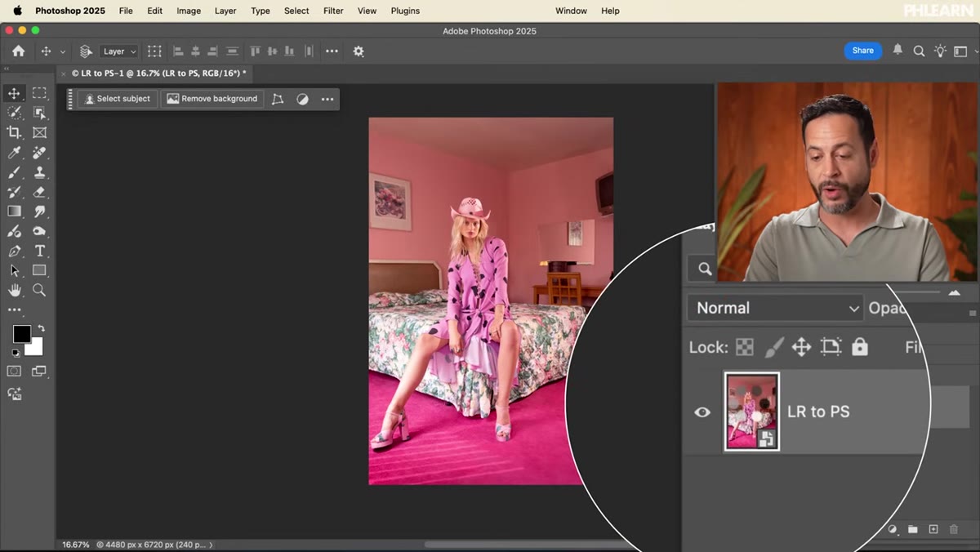Click the Remove background button
This screenshot has height=552, width=980.
[212, 99]
